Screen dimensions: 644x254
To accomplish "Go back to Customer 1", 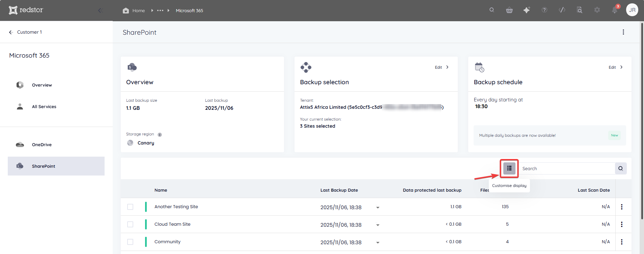I will 25,32.
